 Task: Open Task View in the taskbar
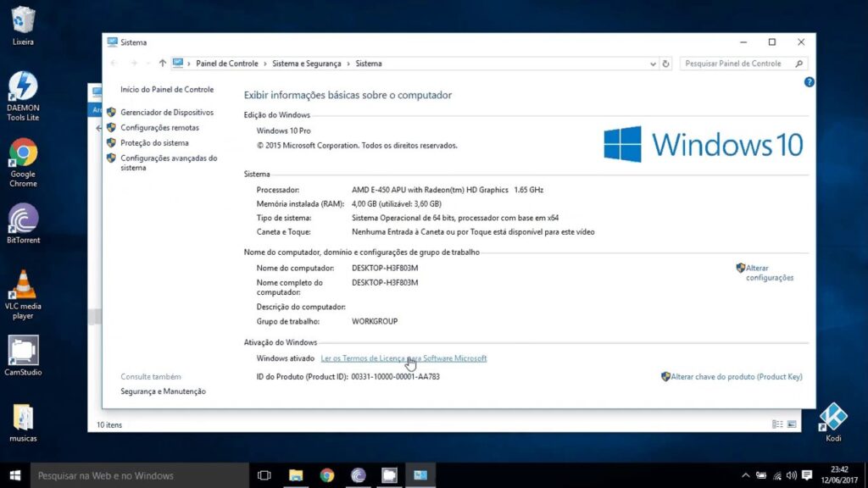click(264, 475)
